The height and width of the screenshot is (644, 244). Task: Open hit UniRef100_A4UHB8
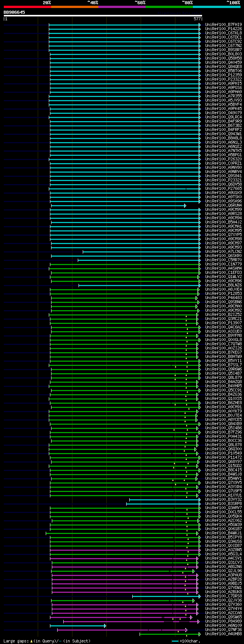(x=223, y=634)
